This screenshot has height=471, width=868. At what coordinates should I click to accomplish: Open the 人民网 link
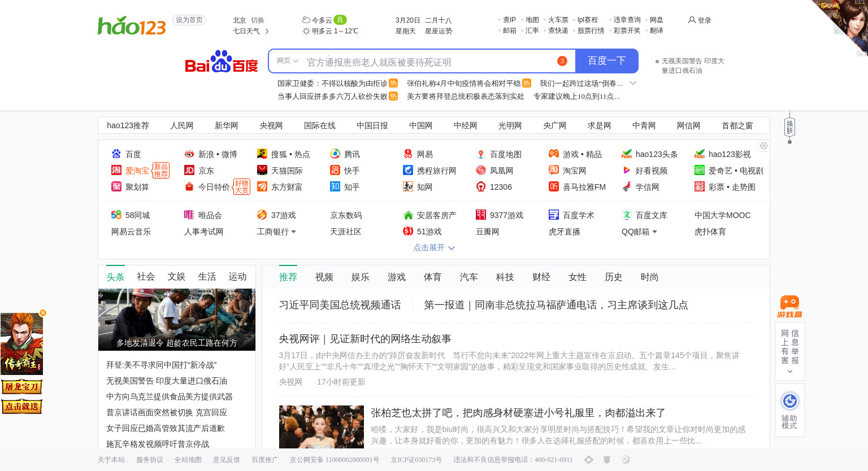(x=182, y=125)
